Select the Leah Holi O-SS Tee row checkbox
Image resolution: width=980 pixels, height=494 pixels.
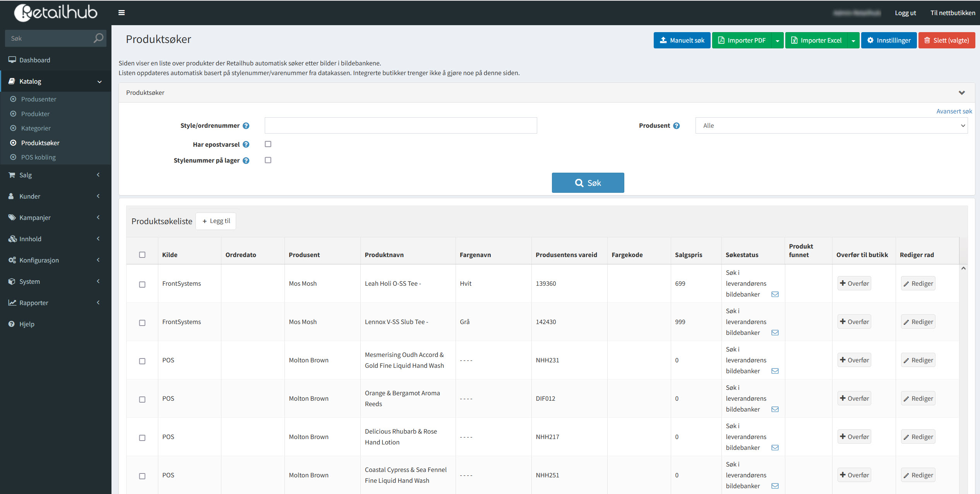(142, 285)
